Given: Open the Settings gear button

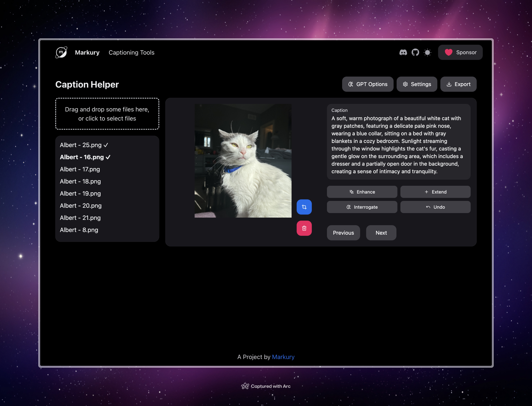Looking at the screenshot, I should 417,84.
